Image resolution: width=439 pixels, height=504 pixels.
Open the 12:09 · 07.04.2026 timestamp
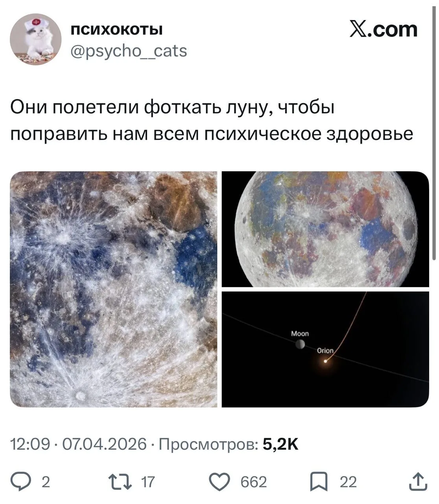[79, 444]
